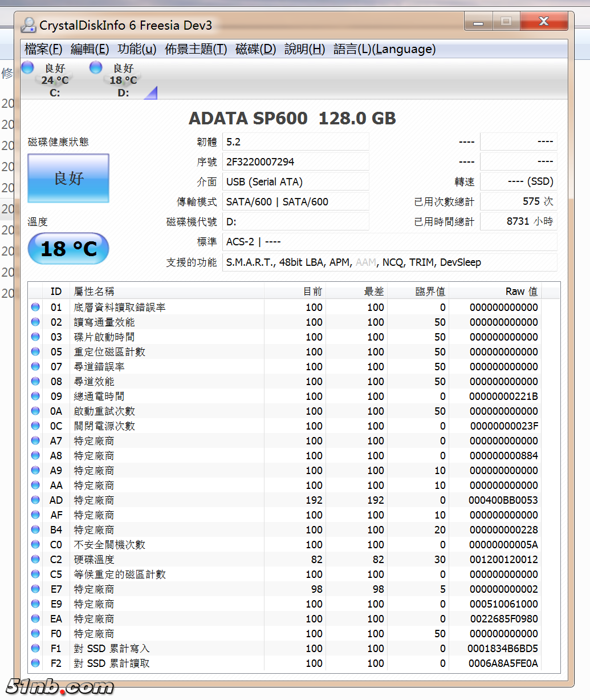Open the 檔案(F) menu
Viewport: 590px width, 700px height.
coord(43,49)
